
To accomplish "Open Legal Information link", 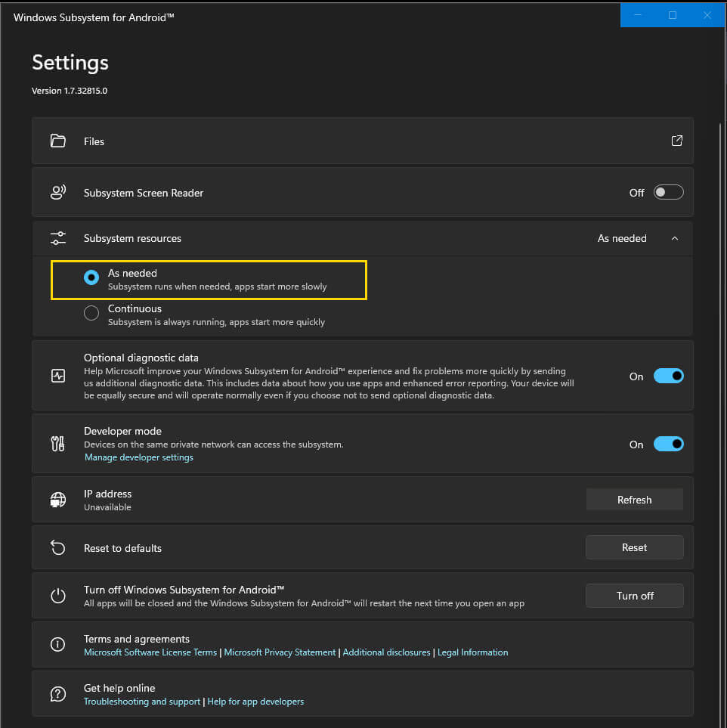I will (472, 652).
